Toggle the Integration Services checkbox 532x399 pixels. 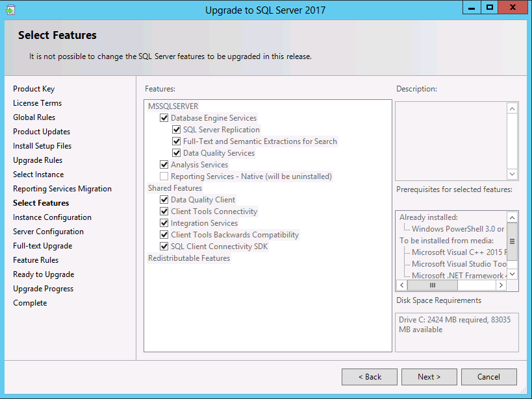click(x=164, y=223)
